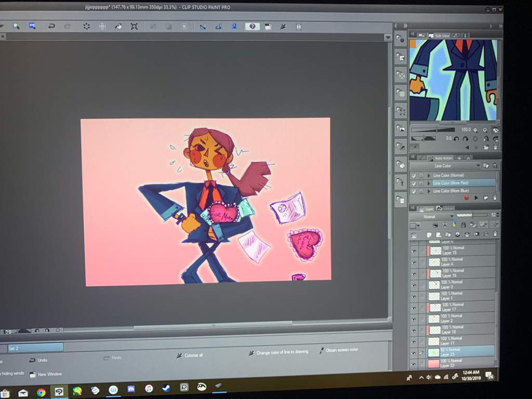Switch to the Sub View tab
Image resolution: width=532 pixels, height=399 pixels.
pos(442,36)
